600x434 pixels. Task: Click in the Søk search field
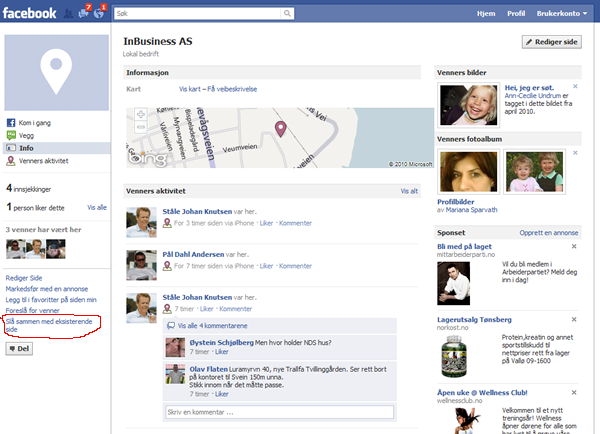[197, 13]
